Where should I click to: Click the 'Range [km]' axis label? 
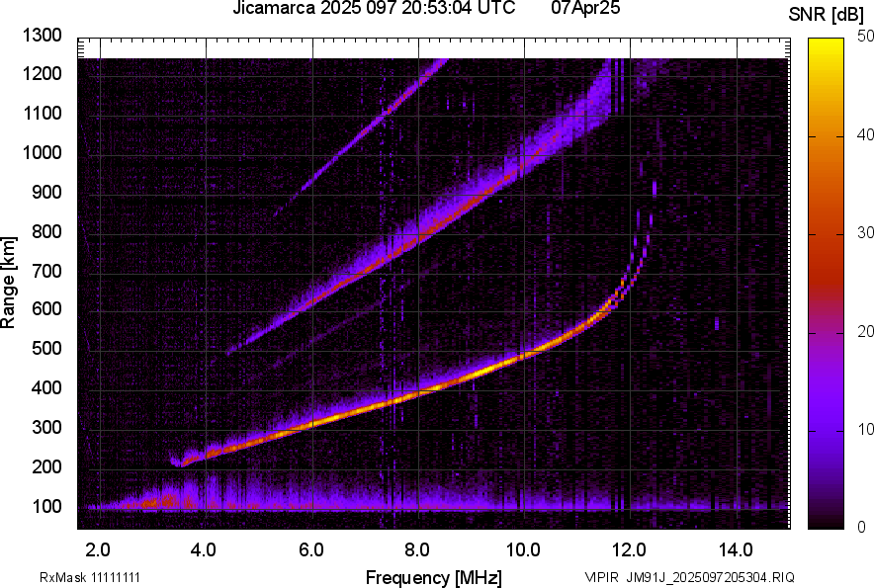(x=8, y=283)
